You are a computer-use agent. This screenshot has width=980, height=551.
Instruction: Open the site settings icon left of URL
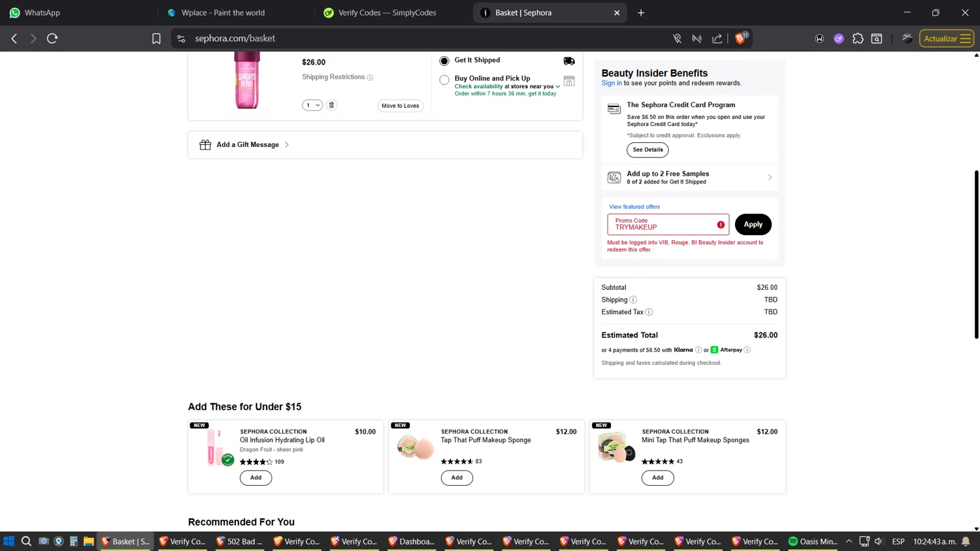(x=181, y=39)
